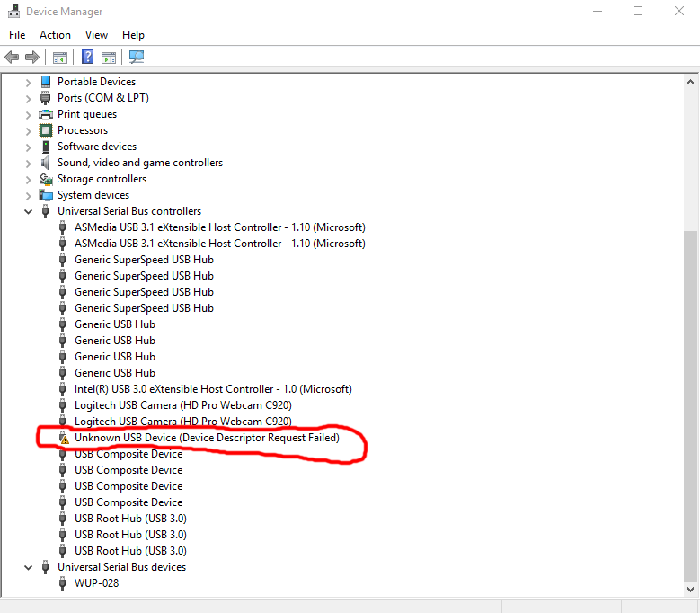Click the USB icon beside WUP-028
The width and height of the screenshot is (700, 613).
63,583
